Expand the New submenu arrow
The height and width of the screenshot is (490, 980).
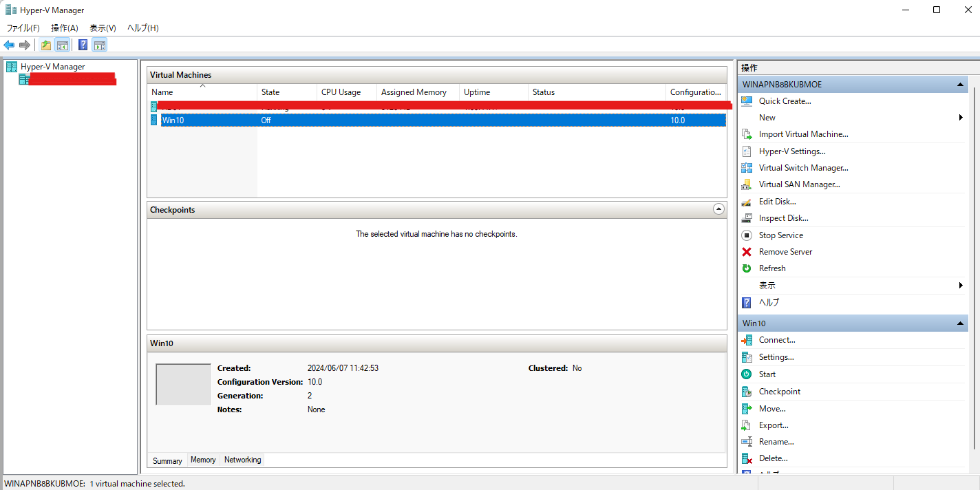(961, 118)
